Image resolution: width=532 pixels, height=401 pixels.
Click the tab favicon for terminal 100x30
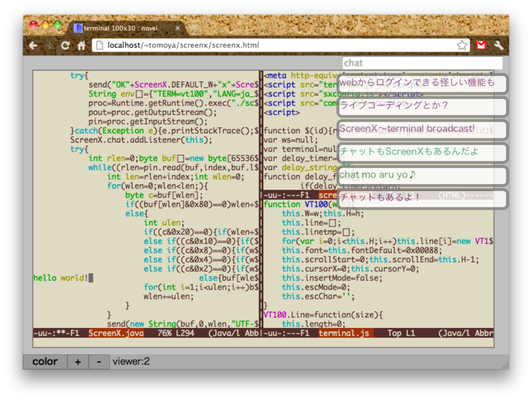[x=78, y=28]
